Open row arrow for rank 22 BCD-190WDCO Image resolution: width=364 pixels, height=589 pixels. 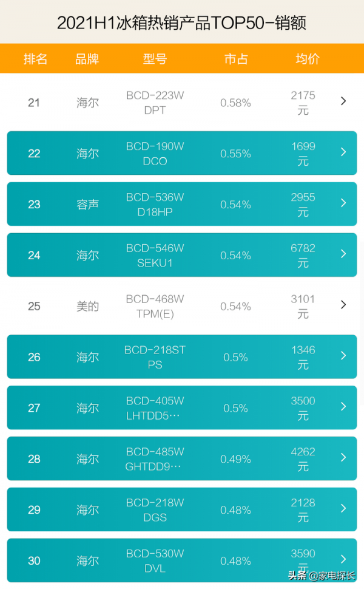click(343, 153)
